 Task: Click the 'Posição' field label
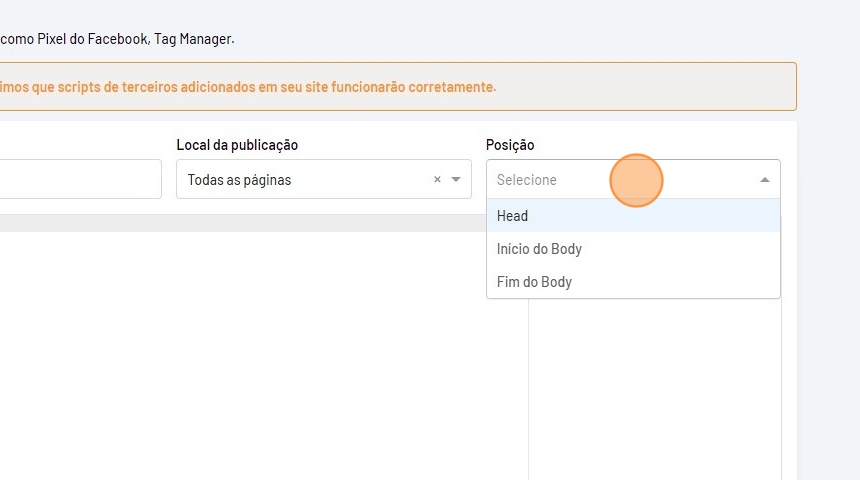point(510,145)
